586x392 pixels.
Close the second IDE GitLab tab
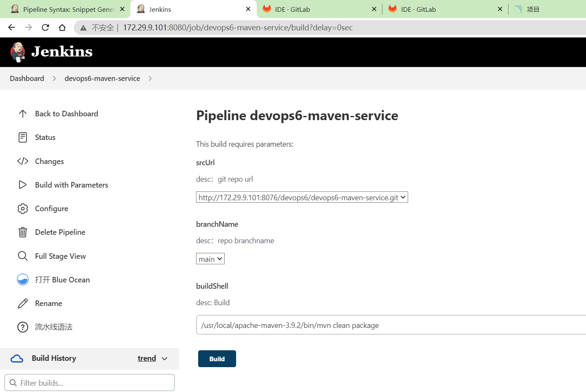point(500,9)
